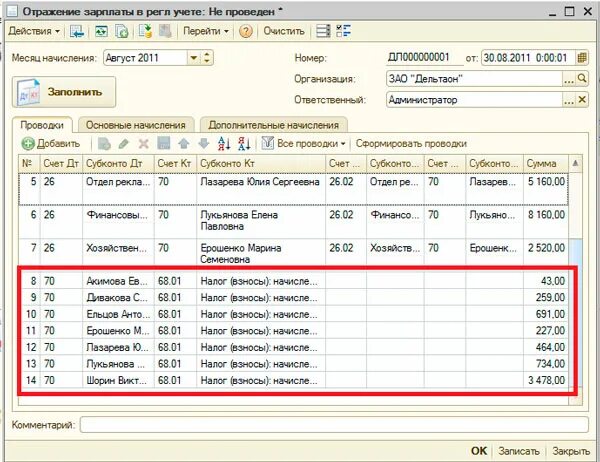Click the Очистить toolbar button

(x=284, y=31)
